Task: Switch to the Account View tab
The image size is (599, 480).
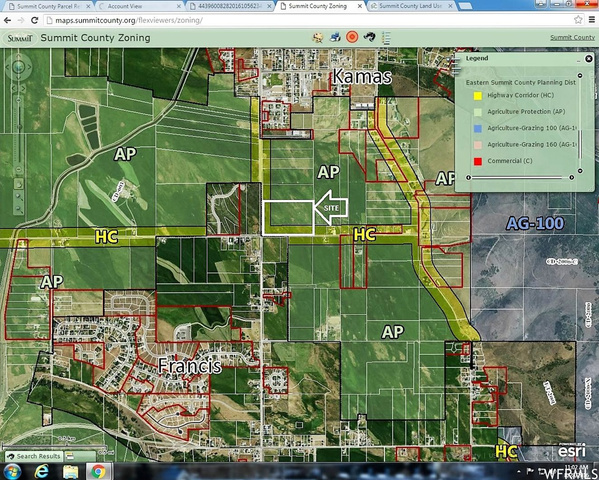Action: pos(139,6)
